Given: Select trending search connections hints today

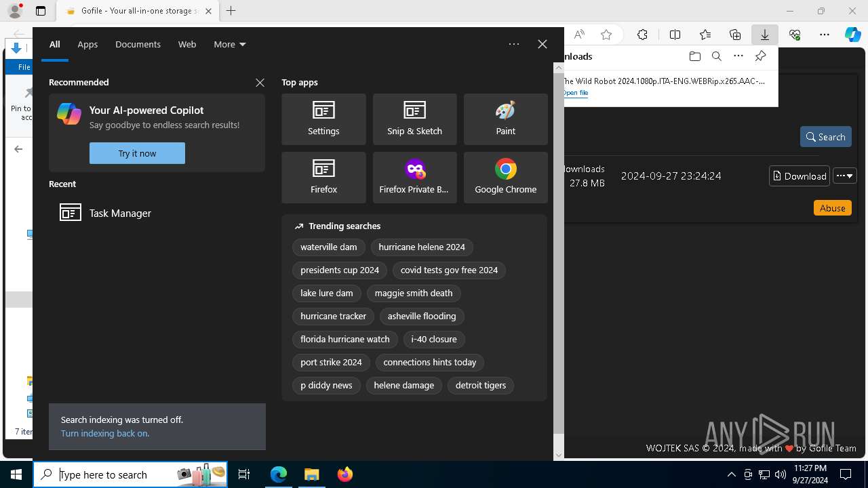Looking at the screenshot, I should tap(430, 363).
